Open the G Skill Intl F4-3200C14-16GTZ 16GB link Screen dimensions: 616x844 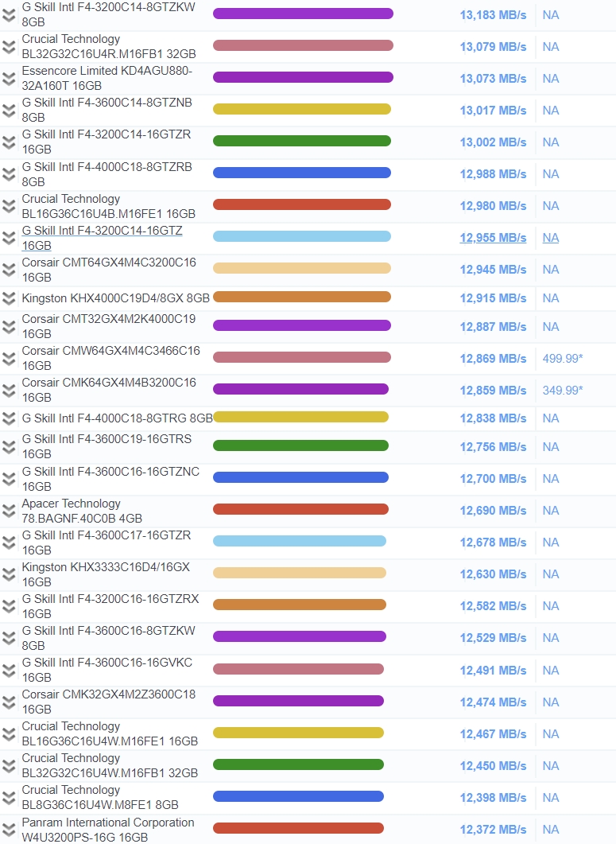tap(103, 238)
